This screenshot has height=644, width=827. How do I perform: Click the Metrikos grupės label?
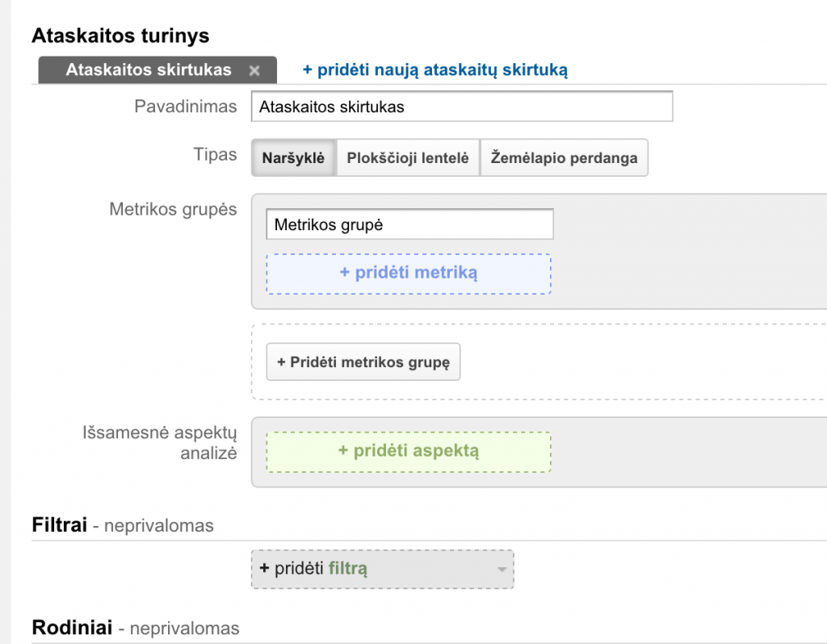173,210
